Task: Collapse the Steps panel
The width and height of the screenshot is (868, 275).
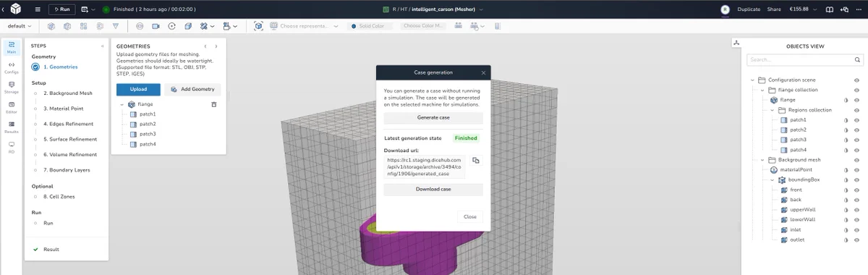Action: 102,46
